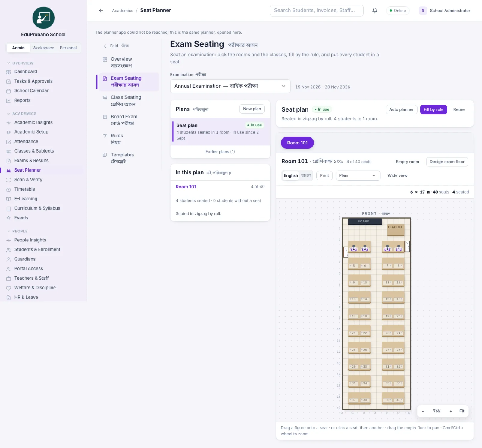Open Room 101 link in plan list
The width and height of the screenshot is (482, 448).
coord(186,187)
